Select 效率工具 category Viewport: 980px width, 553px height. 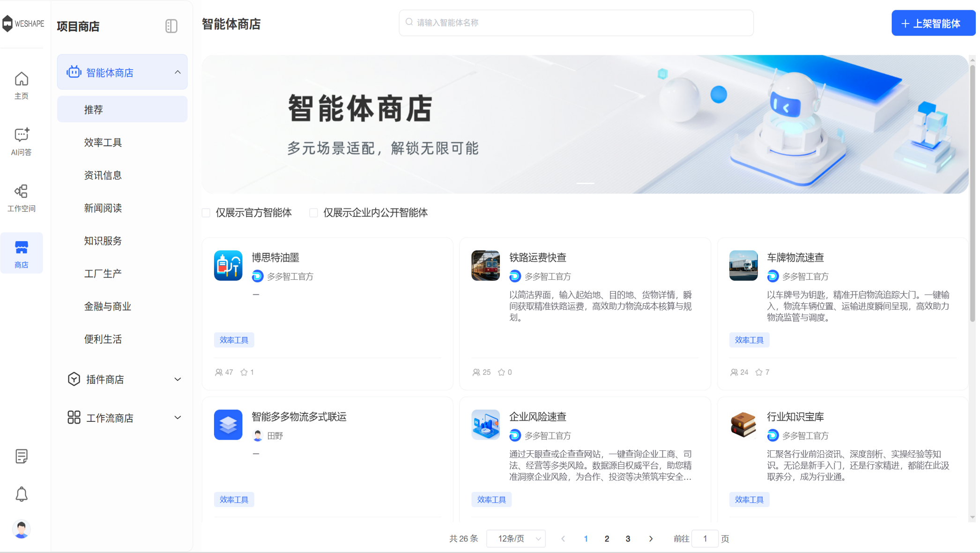tap(122, 142)
